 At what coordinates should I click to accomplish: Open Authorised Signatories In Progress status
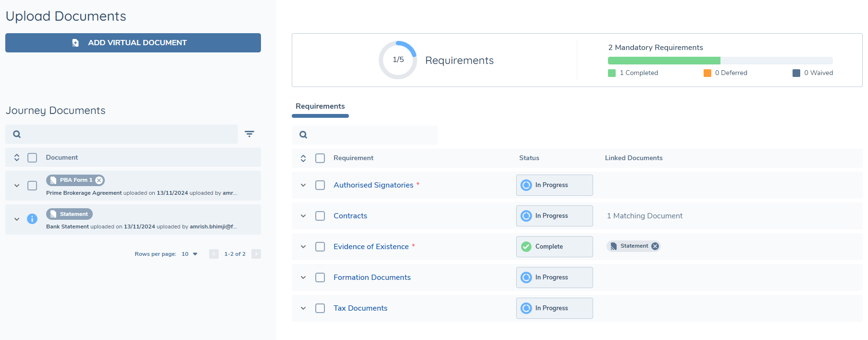[555, 185]
